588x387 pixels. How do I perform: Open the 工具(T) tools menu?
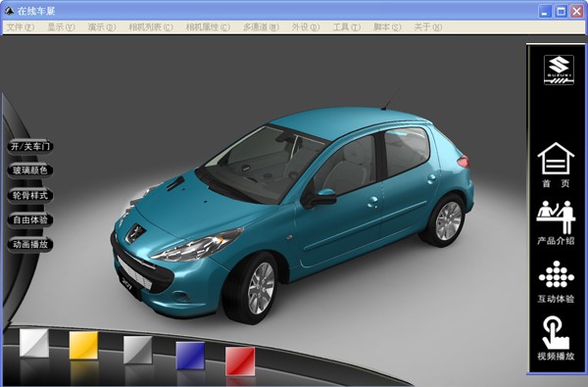pos(346,27)
